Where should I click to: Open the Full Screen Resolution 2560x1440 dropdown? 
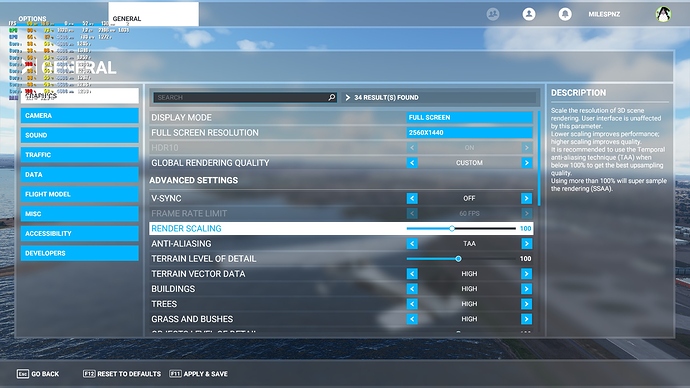(x=469, y=132)
